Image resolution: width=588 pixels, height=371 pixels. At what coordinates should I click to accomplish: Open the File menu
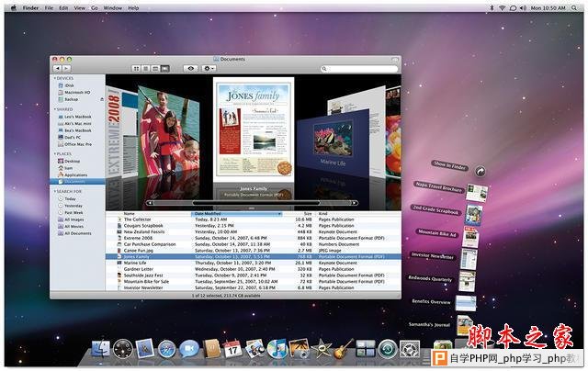pyautogui.click(x=49, y=8)
